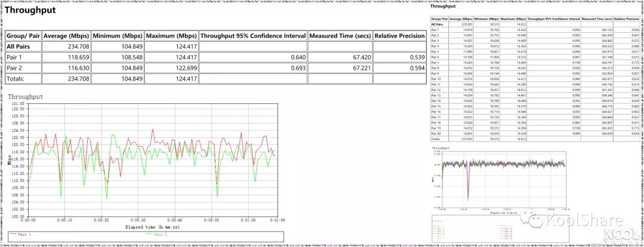The height and width of the screenshot is (247, 644).
Task: Click the average value 116.630 for Pair 2
Action: click(79, 68)
